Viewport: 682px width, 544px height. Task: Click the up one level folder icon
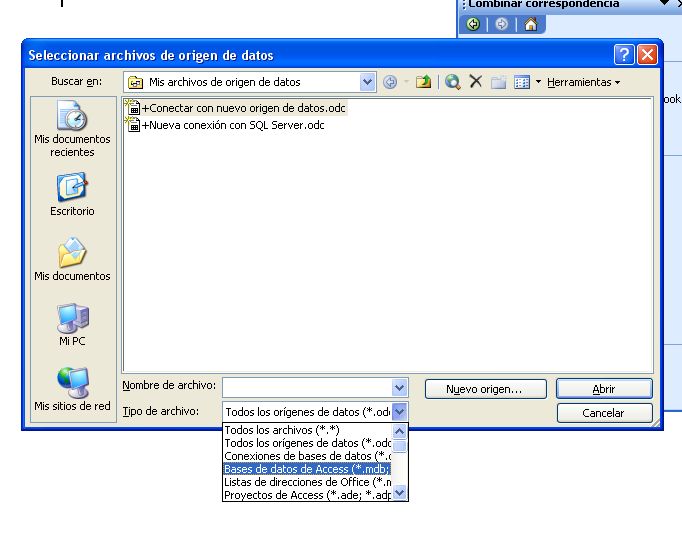point(423,82)
